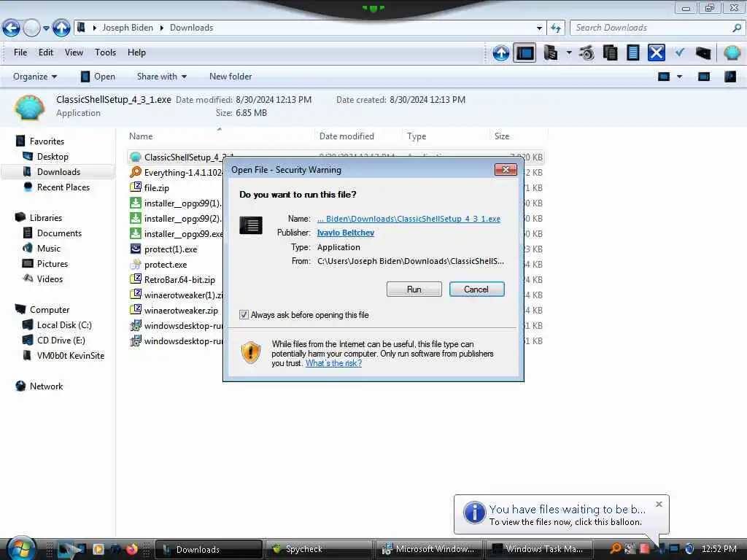Launch Firefox from the quick launch
Viewport: 747px width, 560px height.
(x=132, y=549)
